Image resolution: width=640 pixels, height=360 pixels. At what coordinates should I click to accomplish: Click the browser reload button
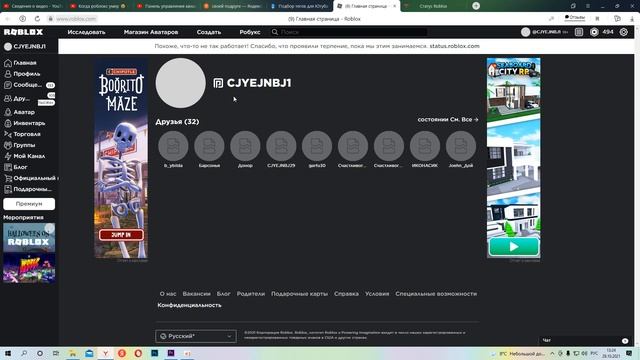click(37, 19)
